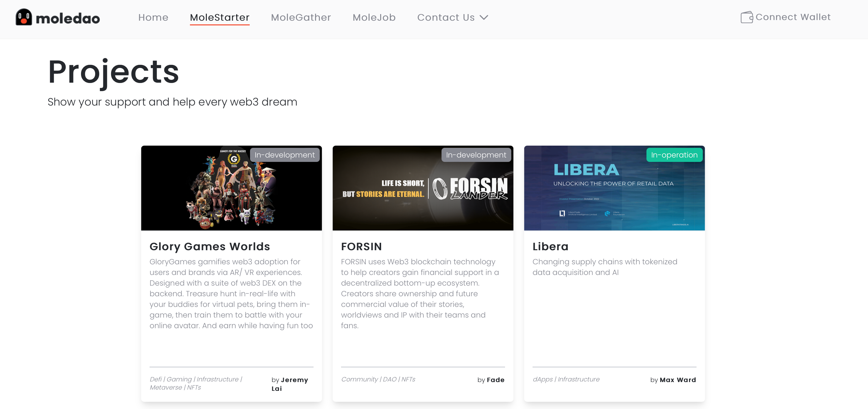Open the FORSIN project title
The height and width of the screenshot is (409, 868).
pyautogui.click(x=361, y=246)
